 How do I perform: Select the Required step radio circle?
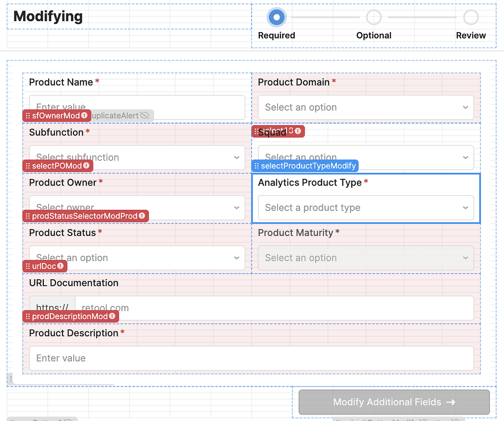[276, 17]
